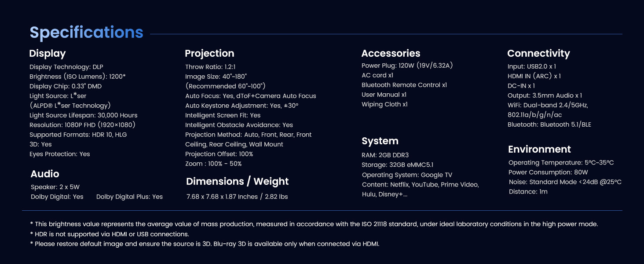Click the Accessories section heading
Image resolution: width=644 pixels, height=264 pixels.
[x=391, y=54]
